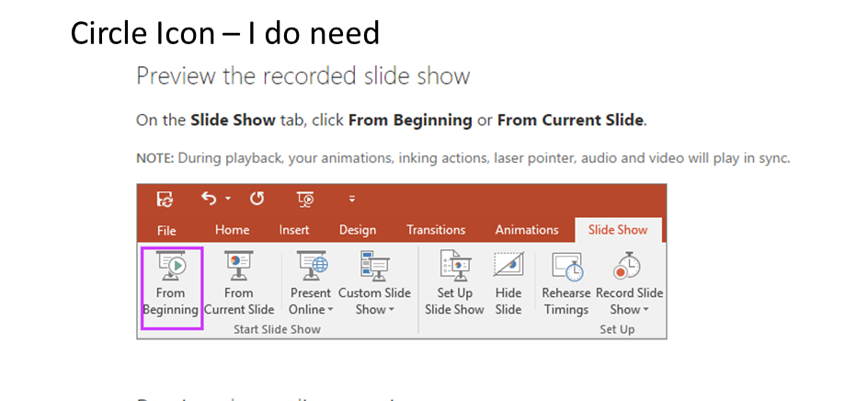
Task: Expand the Record Slide Show dropdown arrow
Action: tap(645, 310)
